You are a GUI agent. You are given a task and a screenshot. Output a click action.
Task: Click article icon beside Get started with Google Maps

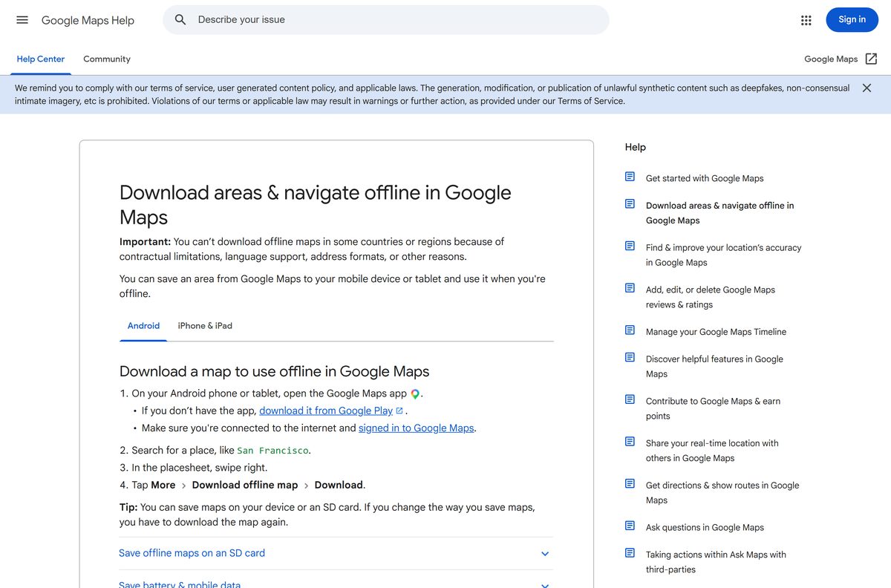click(x=630, y=177)
